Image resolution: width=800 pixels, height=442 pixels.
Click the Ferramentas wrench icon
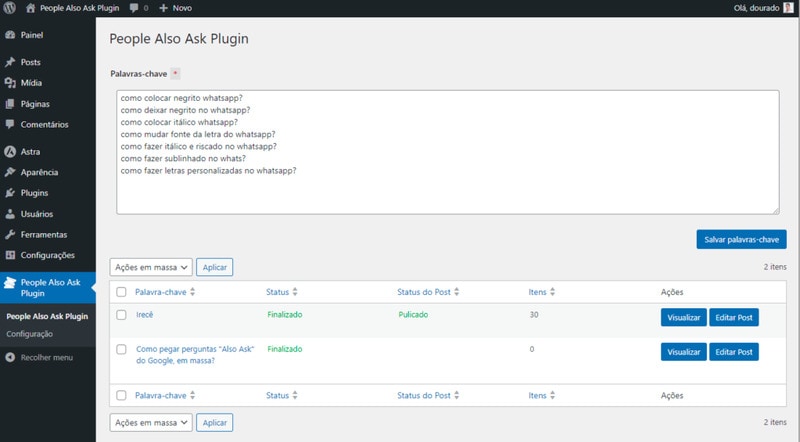click(10, 234)
